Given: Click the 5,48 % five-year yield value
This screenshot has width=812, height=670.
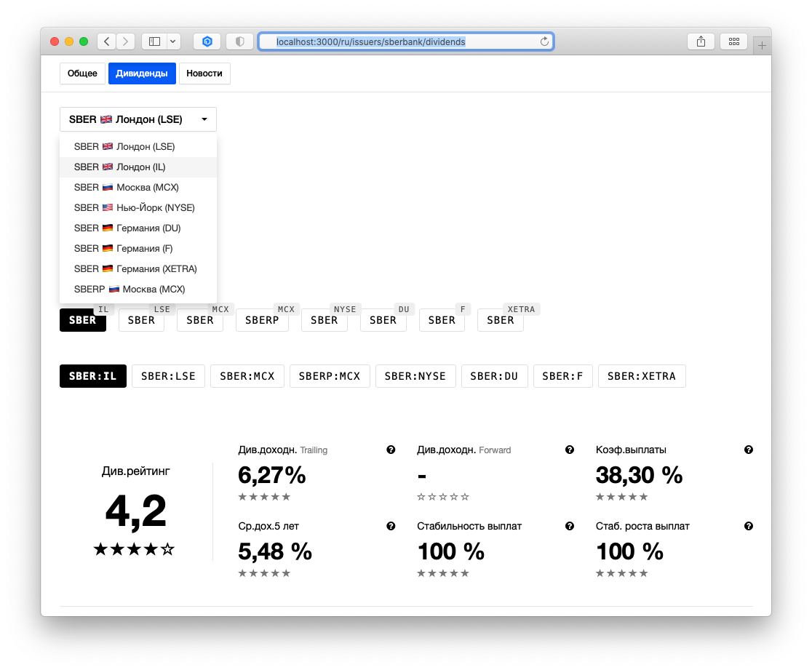Looking at the screenshot, I should pos(275,551).
